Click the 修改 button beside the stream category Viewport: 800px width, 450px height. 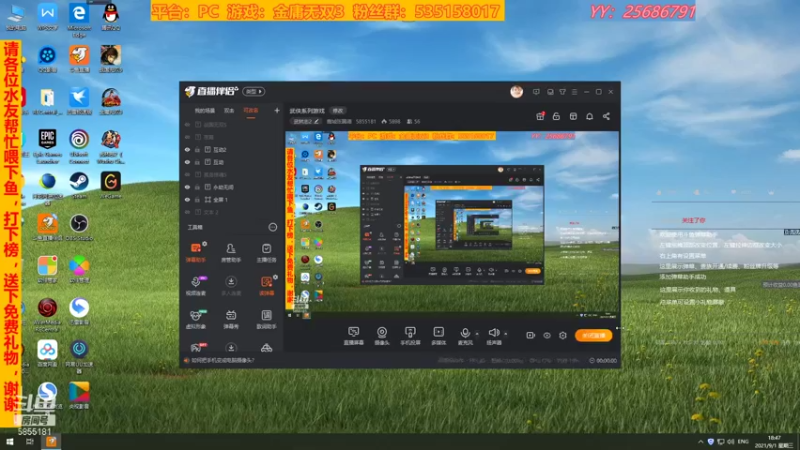[x=338, y=111]
